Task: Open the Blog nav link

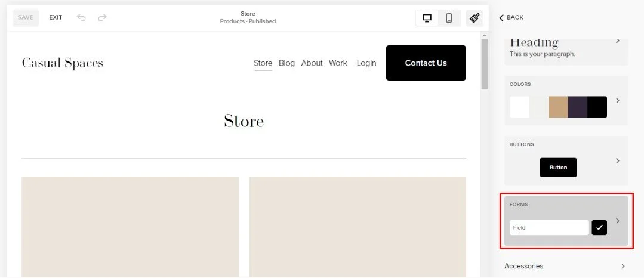Action: pos(286,63)
